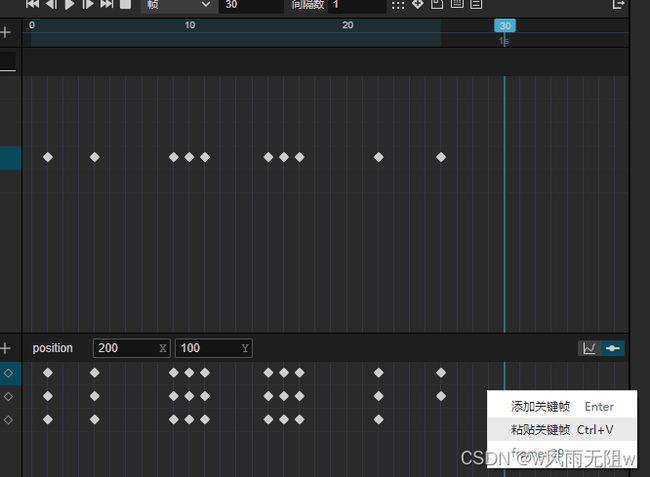This screenshot has height=477, width=650.
Task: Click the diamond icon of the middle property row
Action: point(8,397)
